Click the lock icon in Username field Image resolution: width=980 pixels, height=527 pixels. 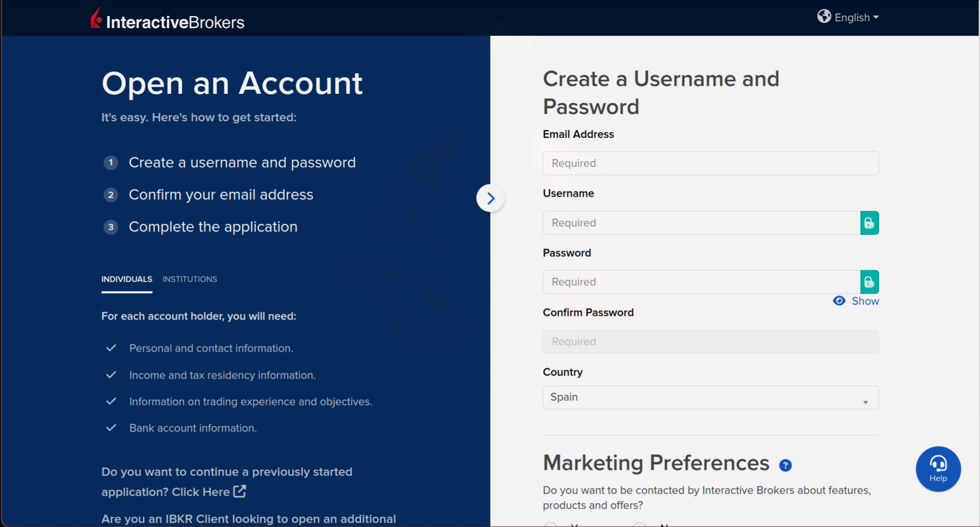pyautogui.click(x=869, y=223)
